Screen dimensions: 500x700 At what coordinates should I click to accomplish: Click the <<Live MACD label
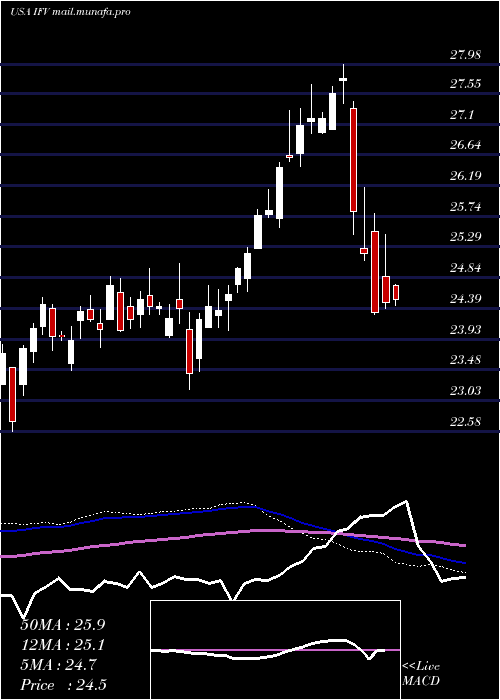[421, 674]
